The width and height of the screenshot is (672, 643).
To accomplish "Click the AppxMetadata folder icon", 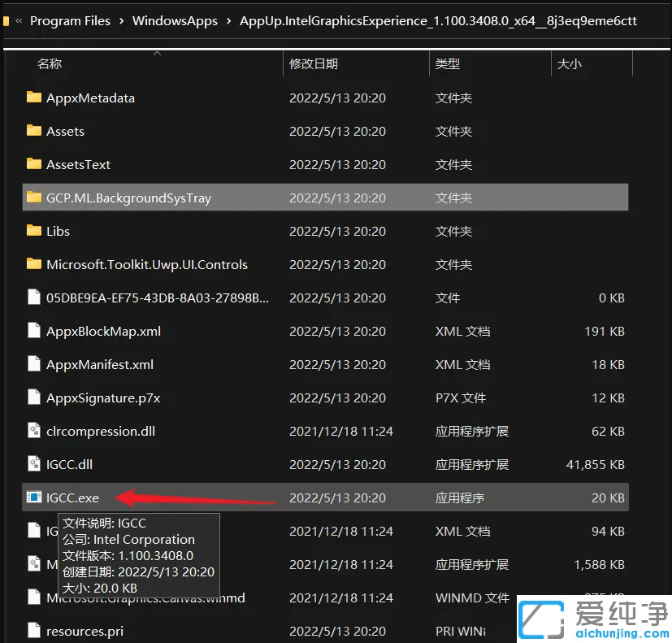I will (x=33, y=98).
